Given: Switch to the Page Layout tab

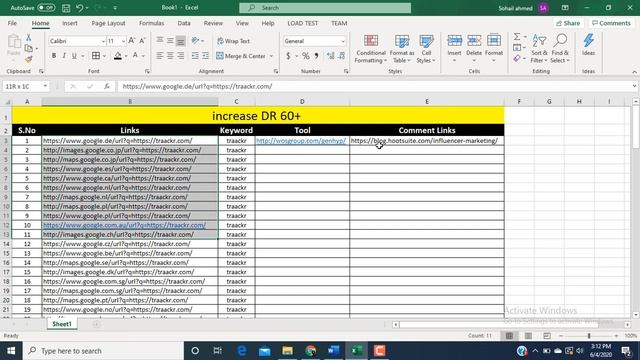Looking at the screenshot, I should point(108,23).
